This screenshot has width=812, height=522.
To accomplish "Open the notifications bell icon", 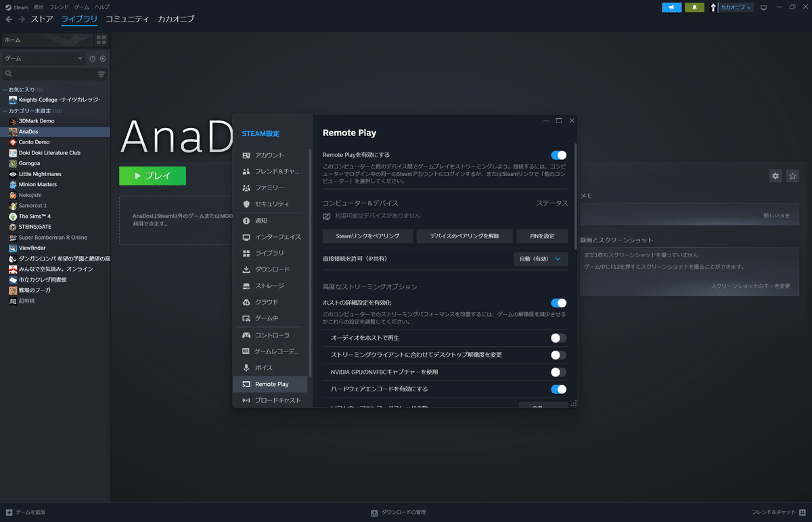I will coord(694,7).
